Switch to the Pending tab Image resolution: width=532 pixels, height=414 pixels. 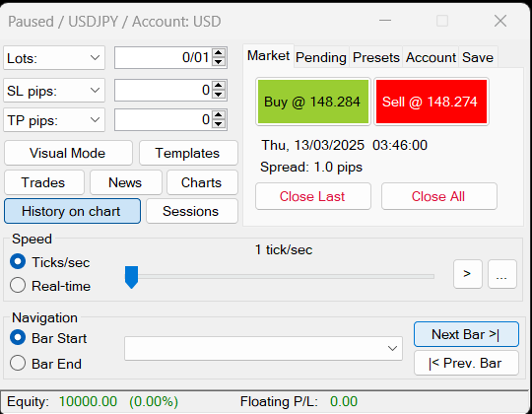click(x=321, y=57)
